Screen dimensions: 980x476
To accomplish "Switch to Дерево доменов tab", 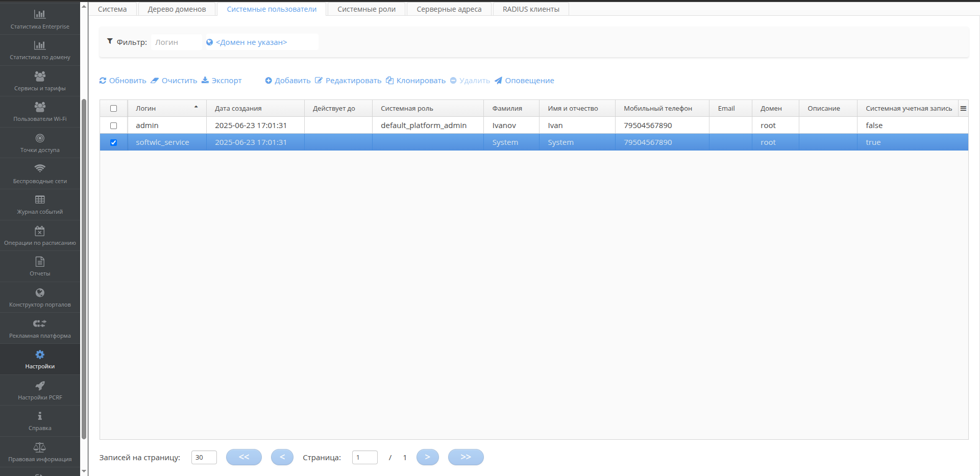I will coord(177,9).
